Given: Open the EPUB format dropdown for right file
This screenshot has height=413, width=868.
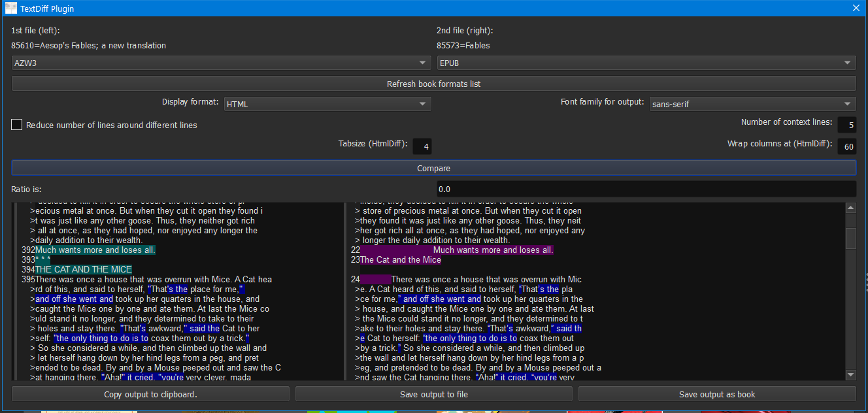Looking at the screenshot, I should click(x=646, y=63).
